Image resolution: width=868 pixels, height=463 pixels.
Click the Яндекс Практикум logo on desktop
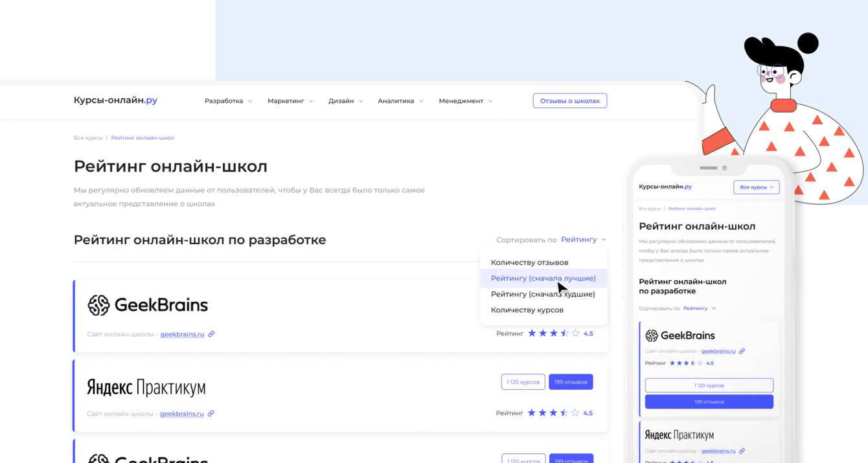146,388
